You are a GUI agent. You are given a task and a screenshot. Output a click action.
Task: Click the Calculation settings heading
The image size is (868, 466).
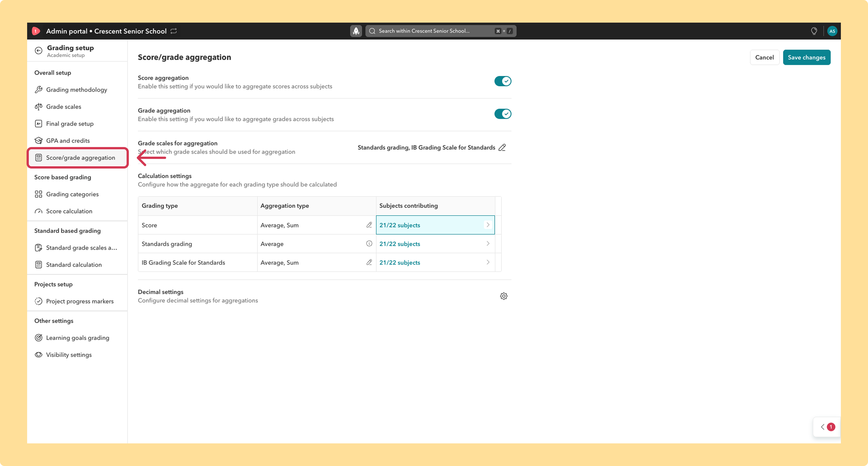(x=165, y=176)
